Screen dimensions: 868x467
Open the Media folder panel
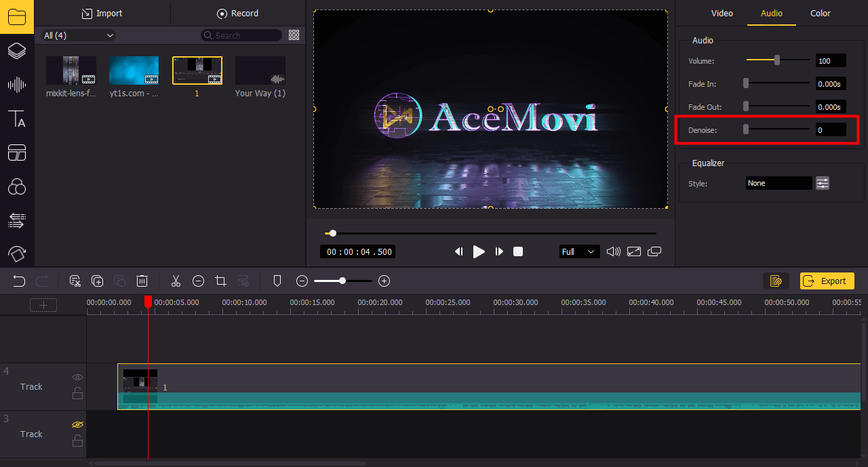click(x=17, y=17)
